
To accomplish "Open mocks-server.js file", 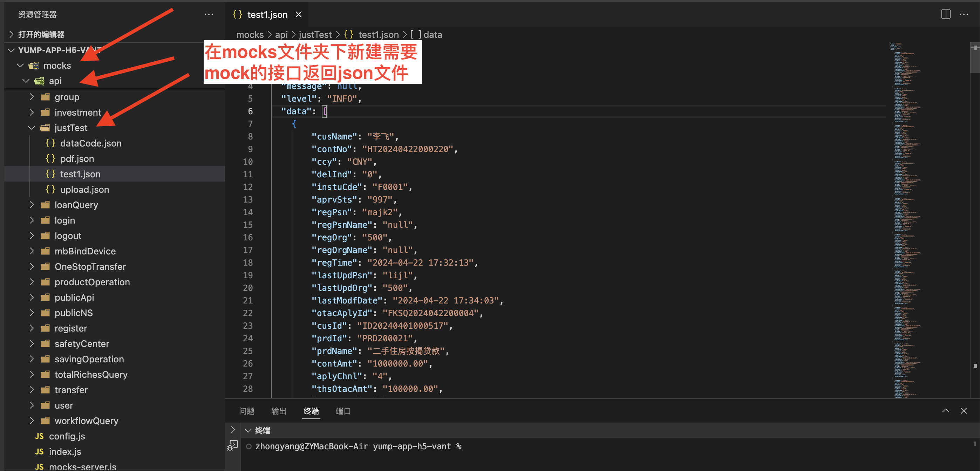I will 83,466.
